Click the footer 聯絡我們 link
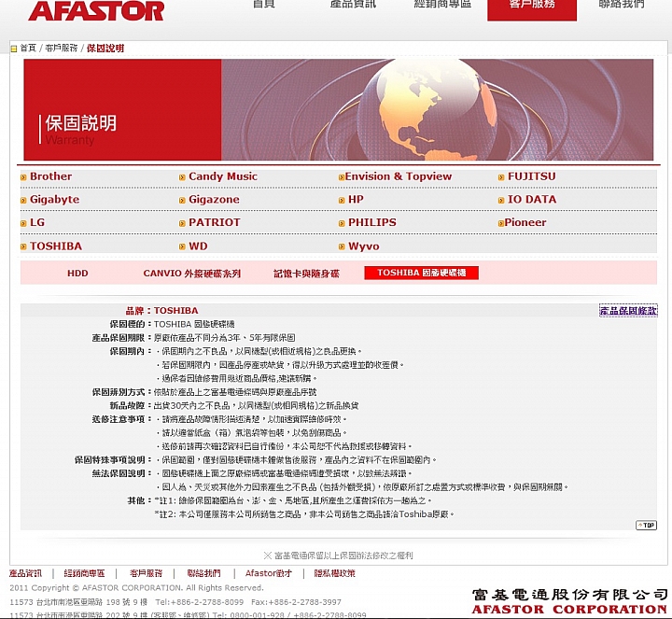Viewport: 672px width, 619px height. (x=204, y=573)
